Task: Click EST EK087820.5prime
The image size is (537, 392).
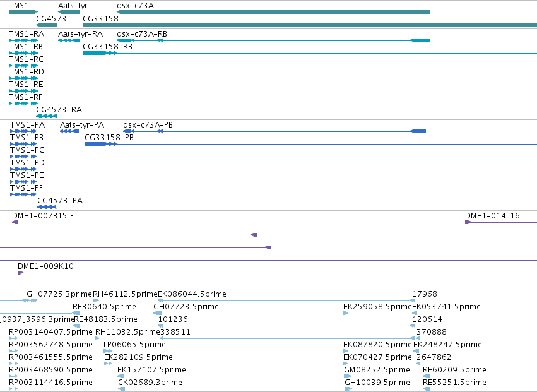Action: (377, 345)
